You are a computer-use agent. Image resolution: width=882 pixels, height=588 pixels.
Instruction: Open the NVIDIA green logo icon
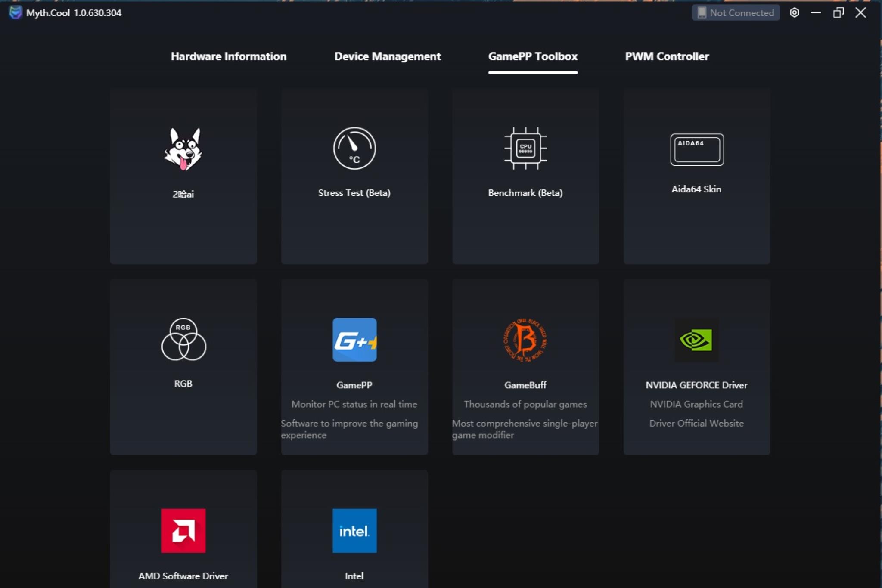696,340
